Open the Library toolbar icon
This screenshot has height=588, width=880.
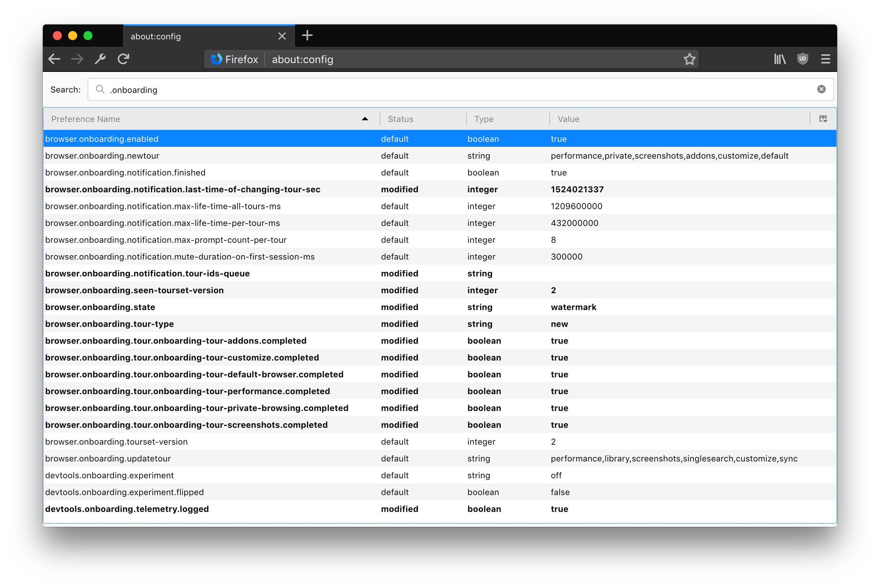click(779, 59)
